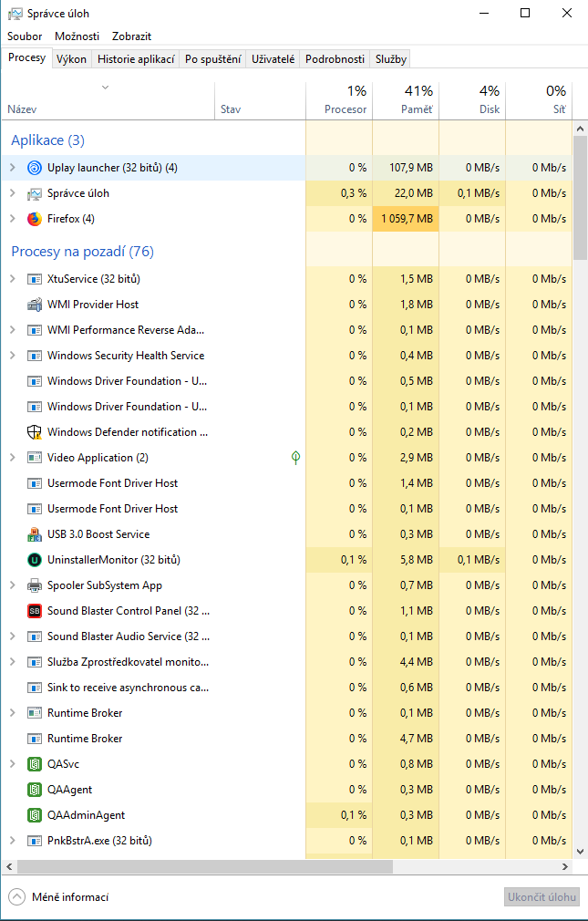Click the Windows Defender notification shield icon
Screen dimensions: 588x921
pos(35,432)
